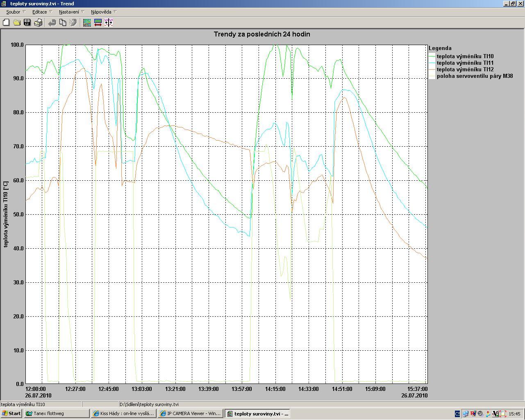525x420 pixels.
Task: Click the CS language indicator in tray
Action: click(457, 414)
